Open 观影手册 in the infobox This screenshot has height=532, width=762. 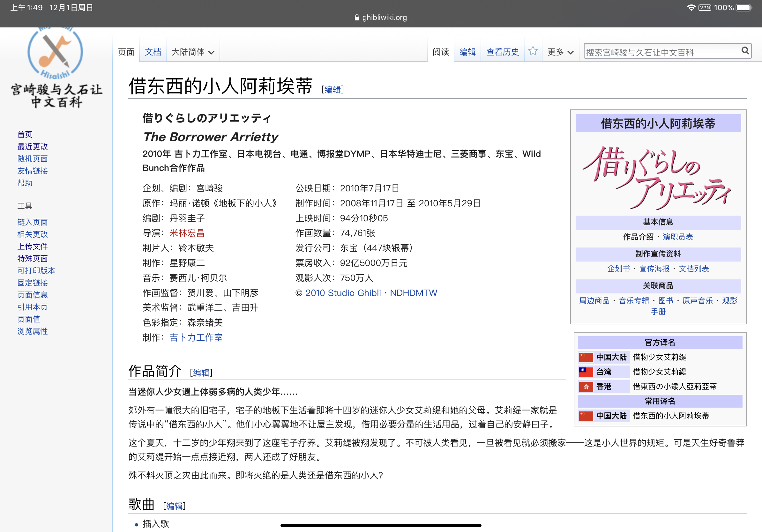pos(729,301)
